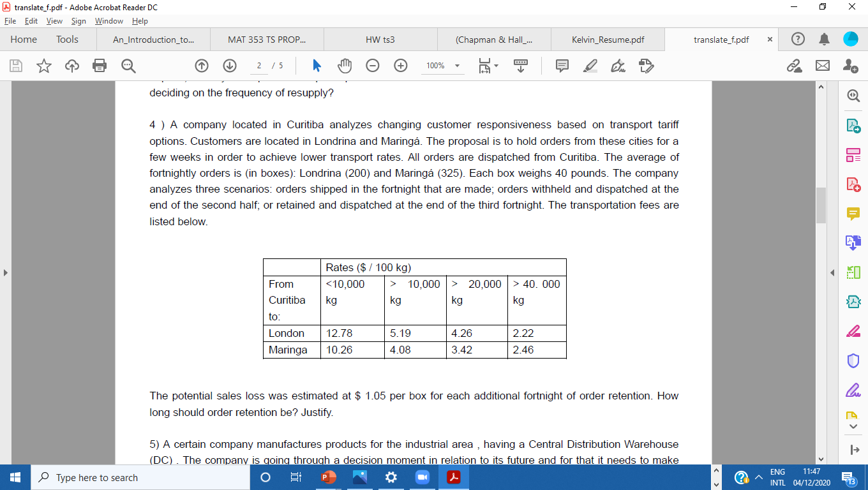The height and width of the screenshot is (490, 868).
Task: Open the Organize Pages tool
Action: pyautogui.click(x=853, y=154)
